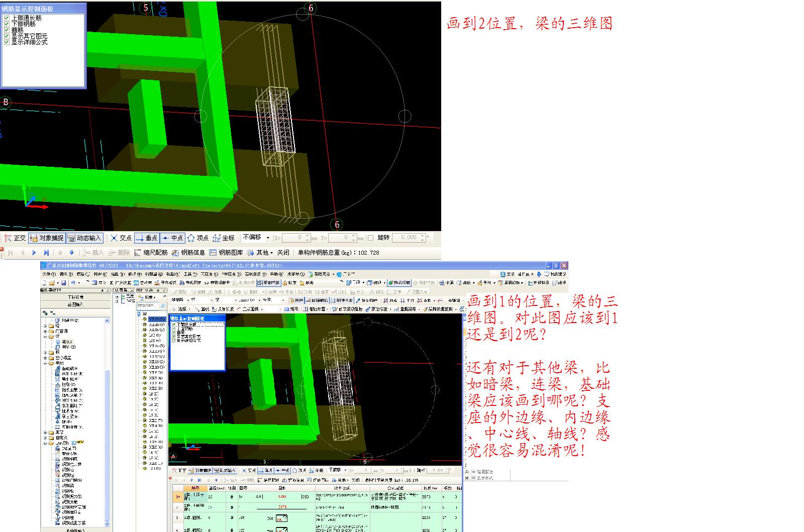
Task: Click 垂点 snap in lower window toolbar
Action: coord(266,471)
